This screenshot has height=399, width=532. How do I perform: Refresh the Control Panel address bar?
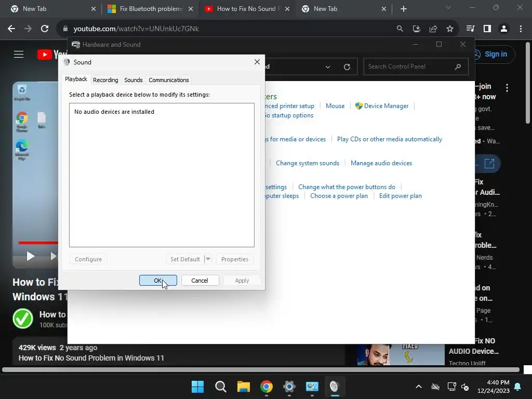click(x=347, y=67)
